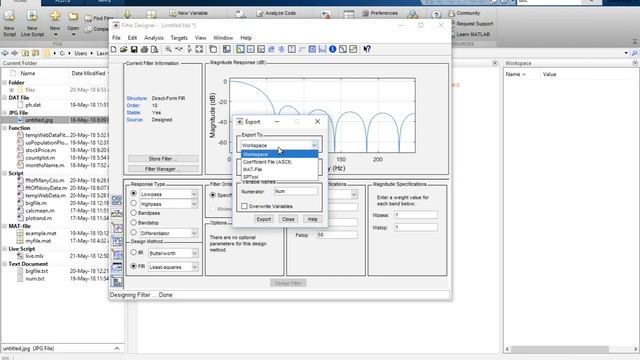Expand the files folder in Current Folder
This screenshot has width=640, height=360.
[x=11, y=90]
